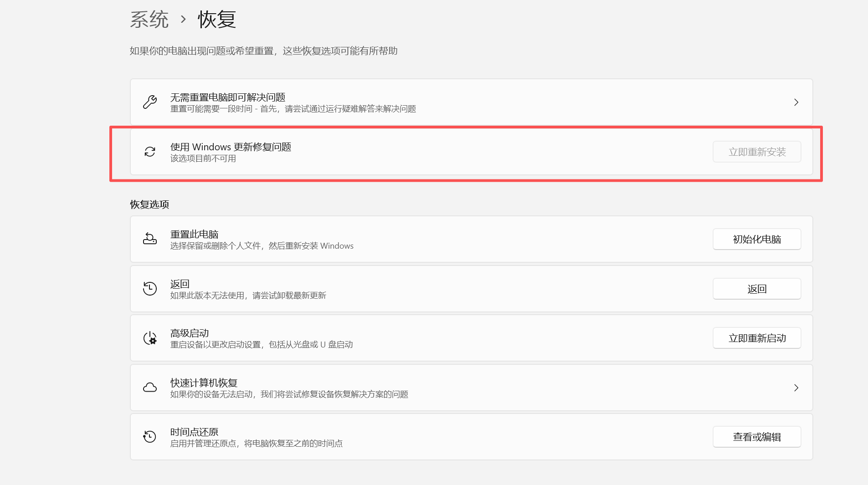
Task: Open 快速计算机恢复 via its chevron arrow
Action: tap(796, 388)
